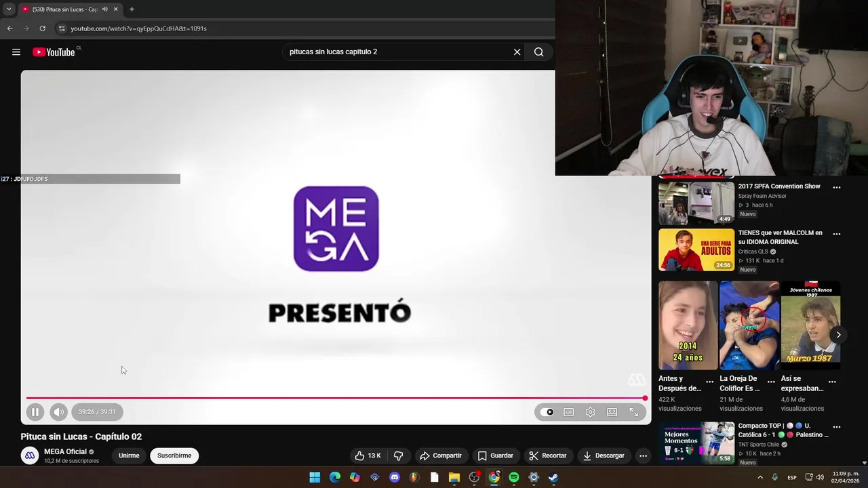The image size is (868, 488).
Task: Open the Criticas QLS channel name
Action: (x=753, y=251)
